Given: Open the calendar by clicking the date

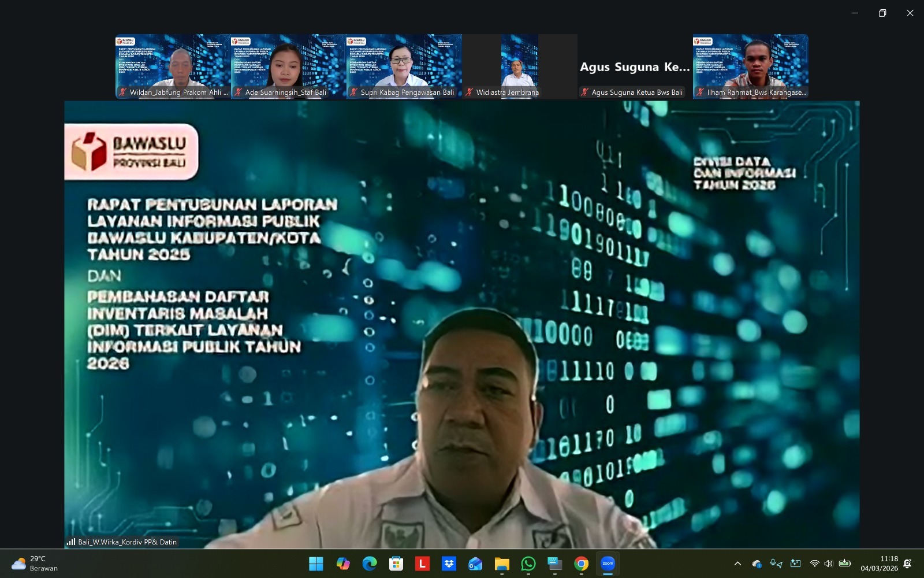Looking at the screenshot, I should pyautogui.click(x=880, y=564).
